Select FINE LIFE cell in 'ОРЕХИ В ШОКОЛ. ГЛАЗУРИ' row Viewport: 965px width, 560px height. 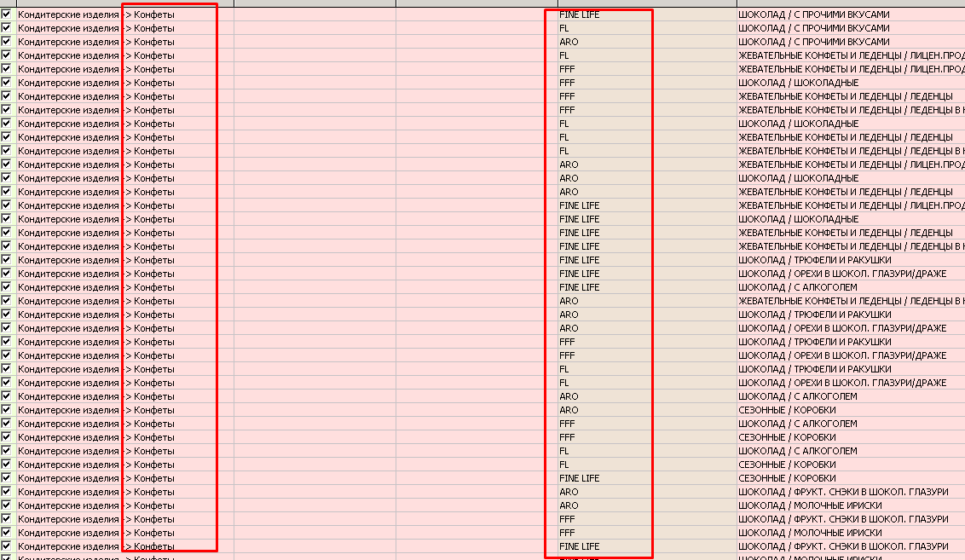647,274
